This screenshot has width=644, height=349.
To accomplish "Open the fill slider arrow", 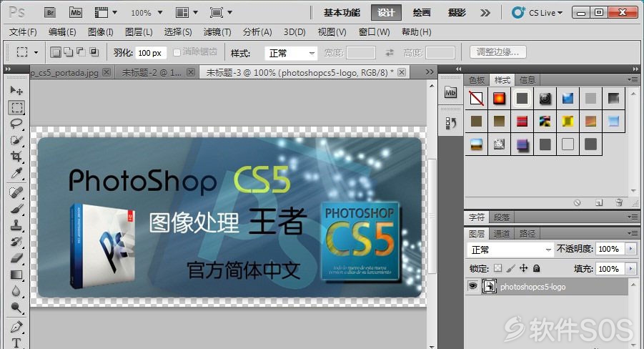I will coord(631,268).
